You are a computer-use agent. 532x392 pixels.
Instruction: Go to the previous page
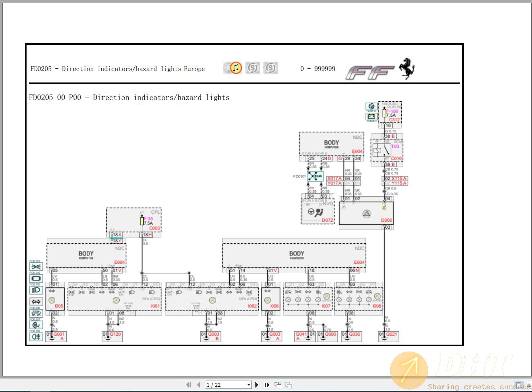click(x=198, y=385)
